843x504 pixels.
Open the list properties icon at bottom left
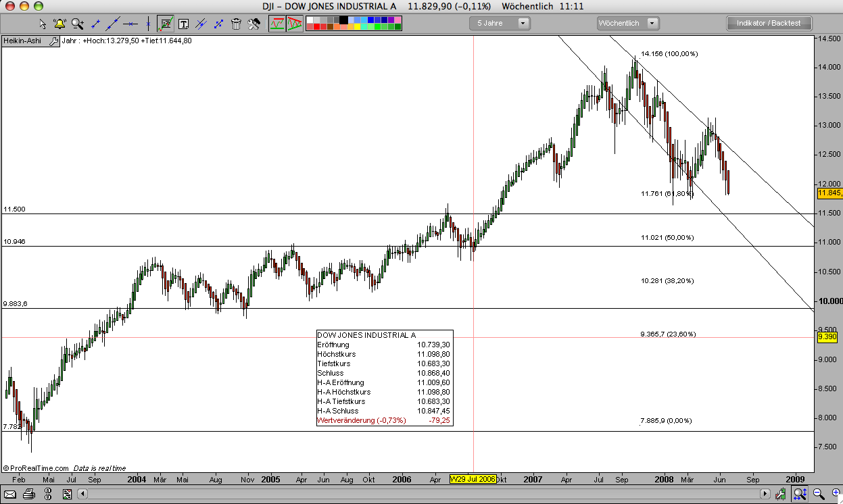[67, 494]
